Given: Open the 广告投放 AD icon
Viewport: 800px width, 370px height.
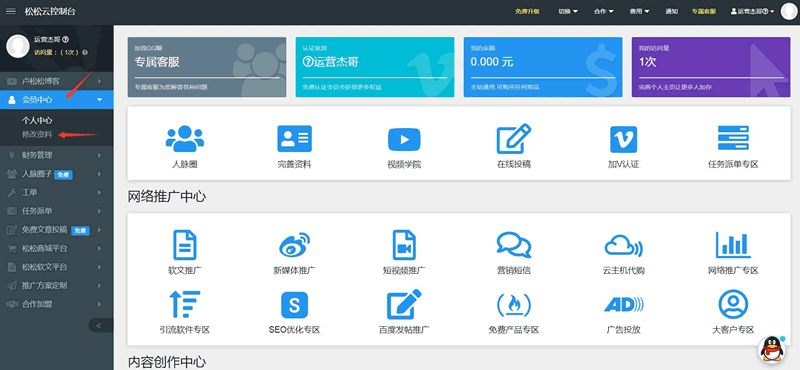Looking at the screenshot, I should 623,305.
